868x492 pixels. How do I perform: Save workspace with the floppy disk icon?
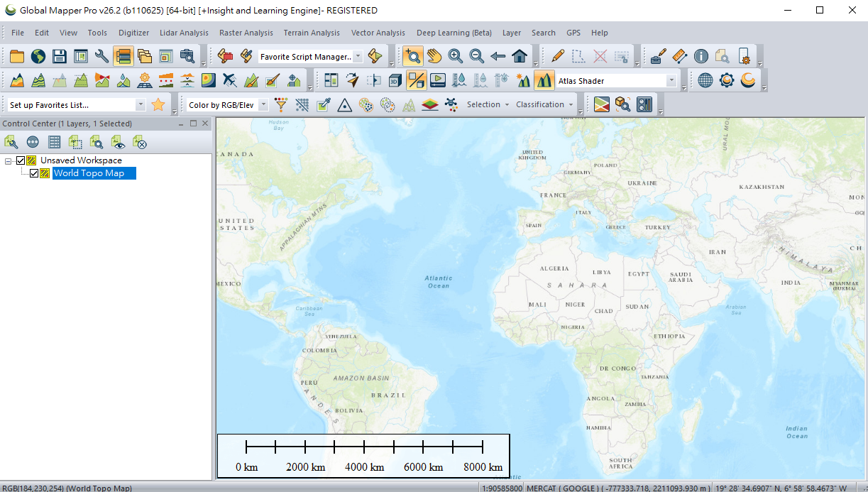point(60,57)
